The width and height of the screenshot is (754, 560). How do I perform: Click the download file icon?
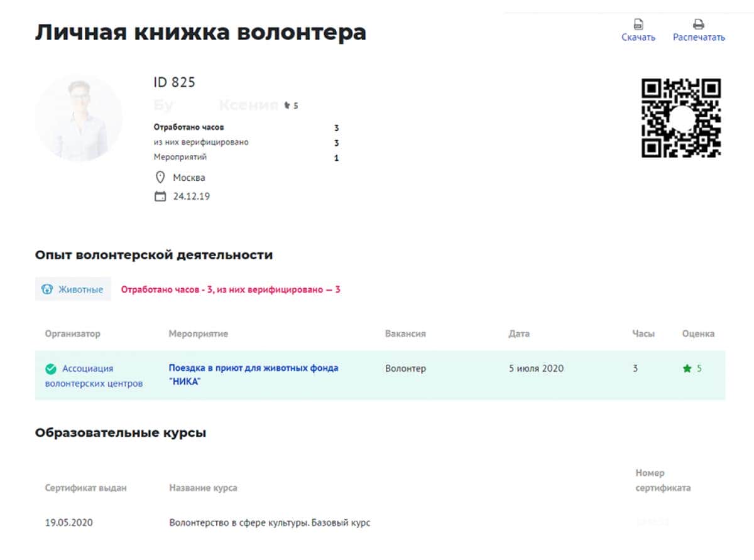click(x=638, y=24)
